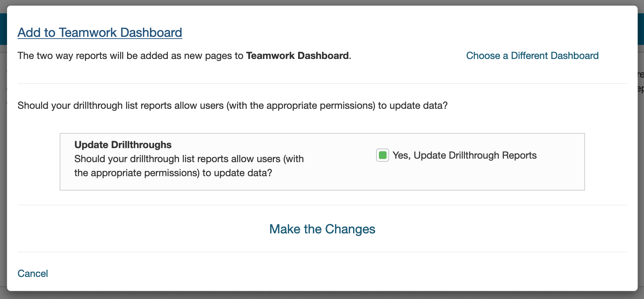Click the dimmed backdrop strip below the dialog
This screenshot has height=299, width=644.
coord(322,295)
